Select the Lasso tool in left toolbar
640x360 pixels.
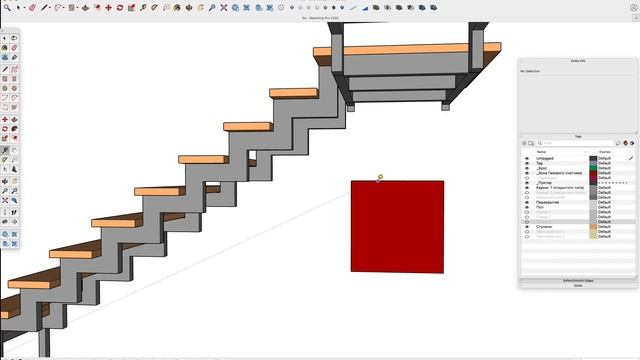14,38
